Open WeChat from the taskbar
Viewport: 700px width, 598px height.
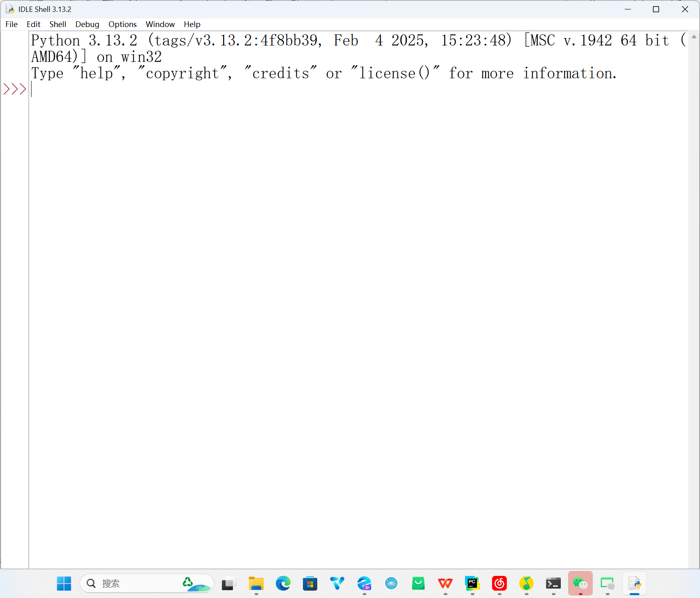pos(580,583)
